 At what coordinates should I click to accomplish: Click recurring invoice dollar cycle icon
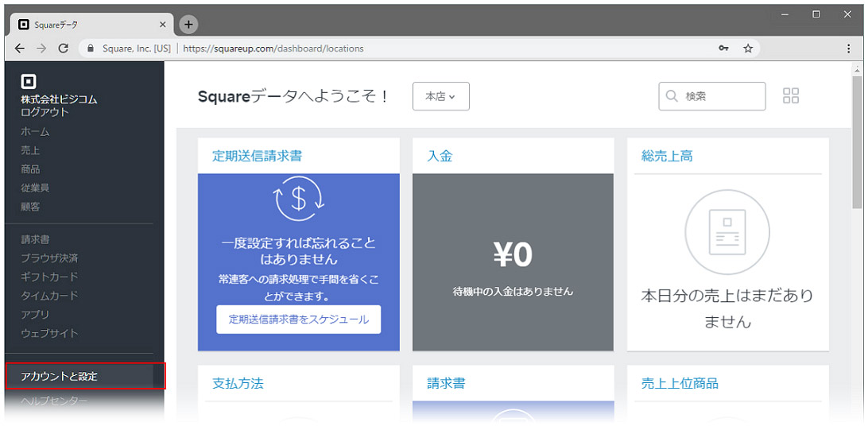[299, 200]
